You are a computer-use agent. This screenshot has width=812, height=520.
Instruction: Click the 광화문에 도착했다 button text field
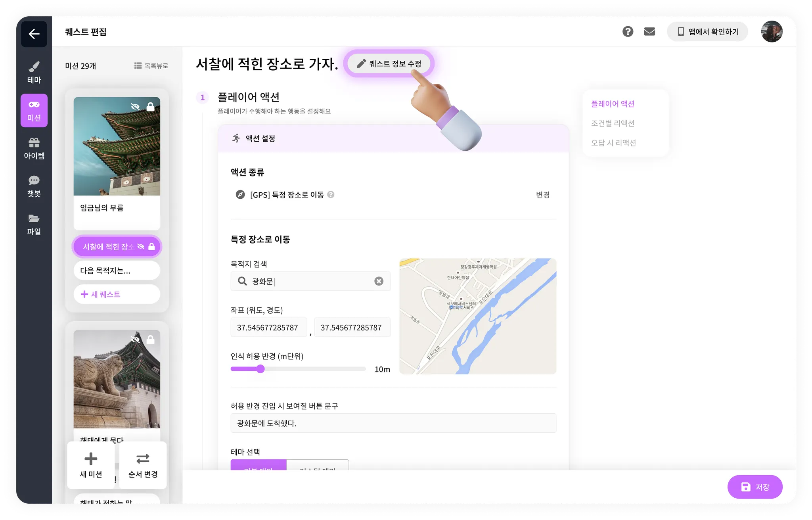tap(393, 423)
